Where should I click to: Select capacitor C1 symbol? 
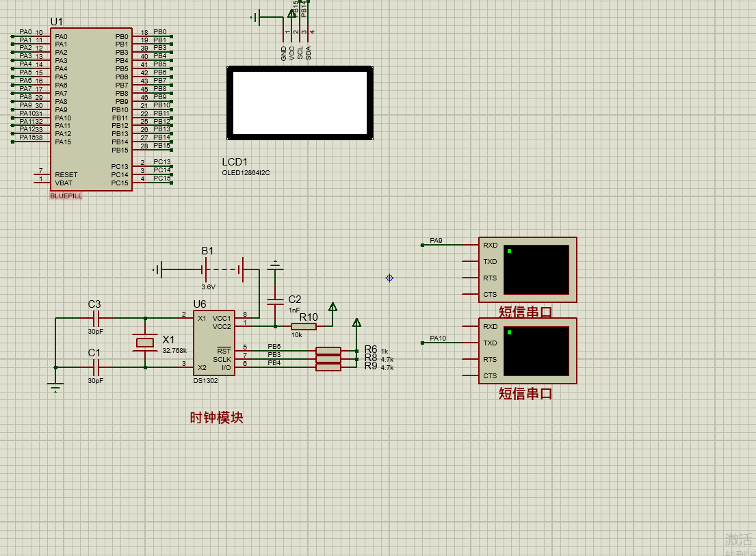pos(96,367)
